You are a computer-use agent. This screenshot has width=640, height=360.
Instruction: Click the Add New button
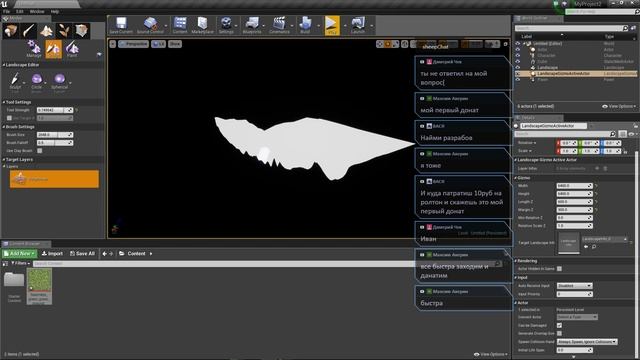(x=19, y=253)
